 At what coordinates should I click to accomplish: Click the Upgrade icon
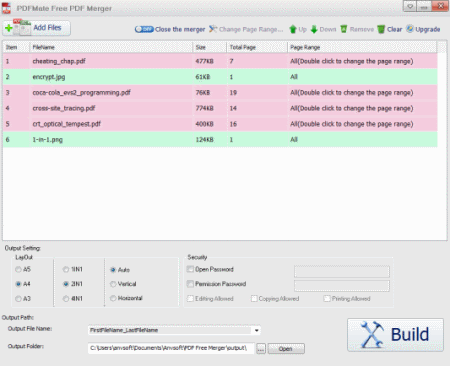pyautogui.click(x=410, y=29)
